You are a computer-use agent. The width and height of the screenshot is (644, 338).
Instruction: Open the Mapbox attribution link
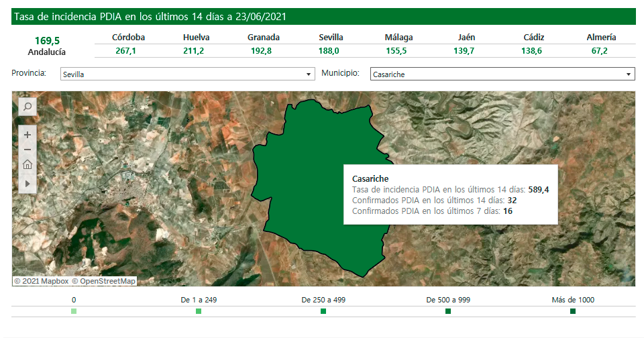tap(42, 282)
